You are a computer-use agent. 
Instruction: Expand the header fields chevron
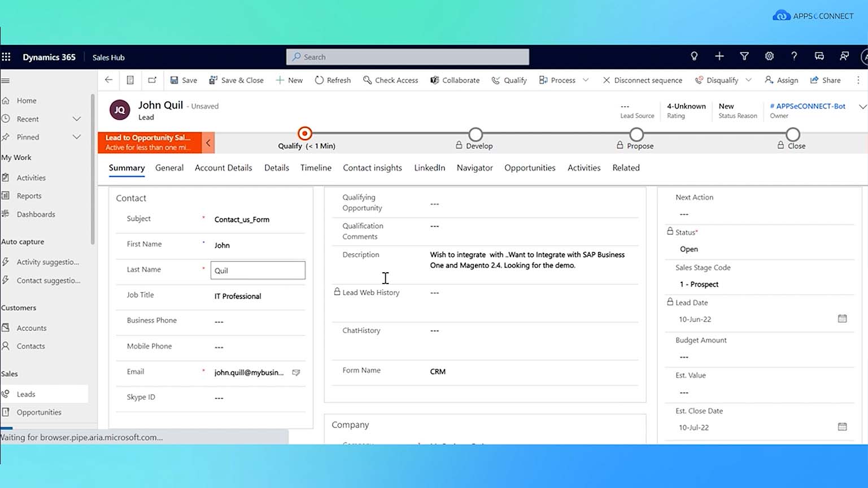(x=862, y=107)
